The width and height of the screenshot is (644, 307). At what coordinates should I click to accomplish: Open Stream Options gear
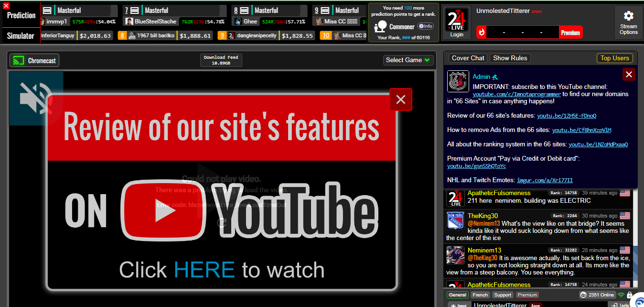click(x=628, y=22)
